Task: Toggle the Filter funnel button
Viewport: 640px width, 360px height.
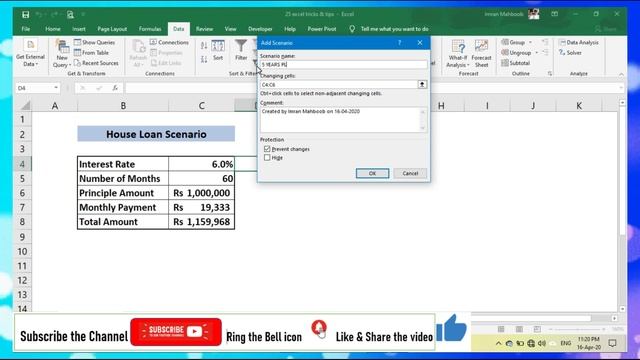Action: coord(241,51)
